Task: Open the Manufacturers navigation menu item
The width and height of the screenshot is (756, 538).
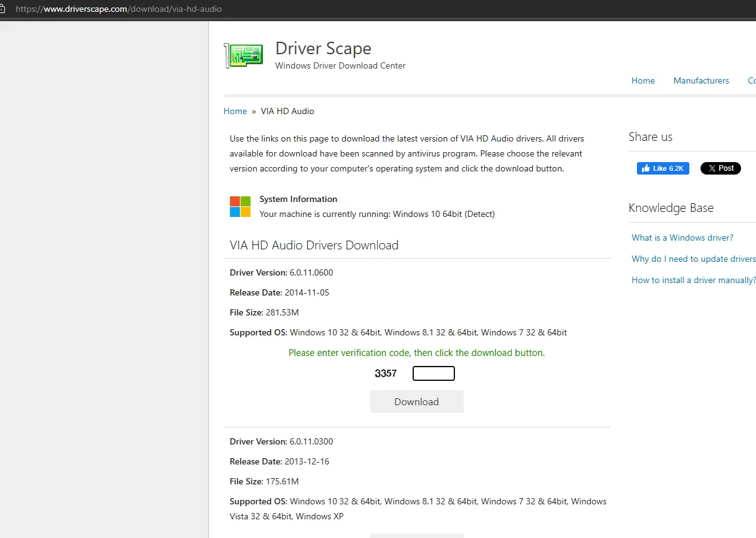Action: [x=701, y=80]
